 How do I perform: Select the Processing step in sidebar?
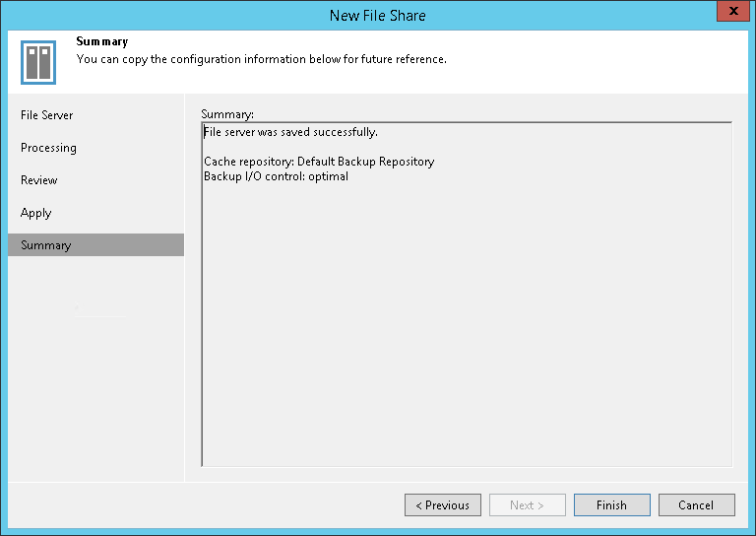coord(48,148)
